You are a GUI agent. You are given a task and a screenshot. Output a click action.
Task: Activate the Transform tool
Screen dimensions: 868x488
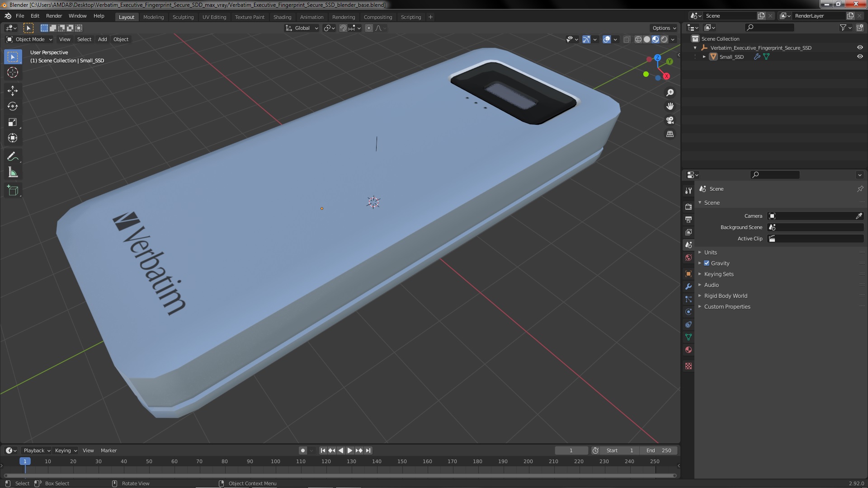click(13, 138)
